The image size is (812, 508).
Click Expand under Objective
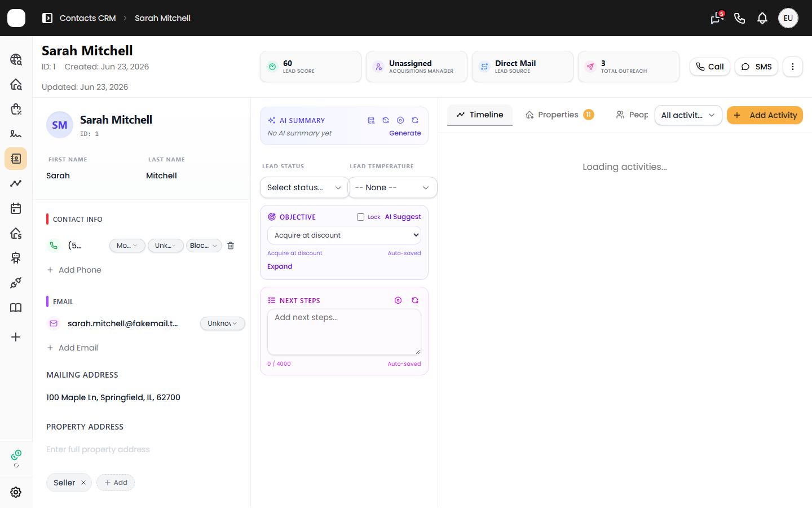click(280, 266)
